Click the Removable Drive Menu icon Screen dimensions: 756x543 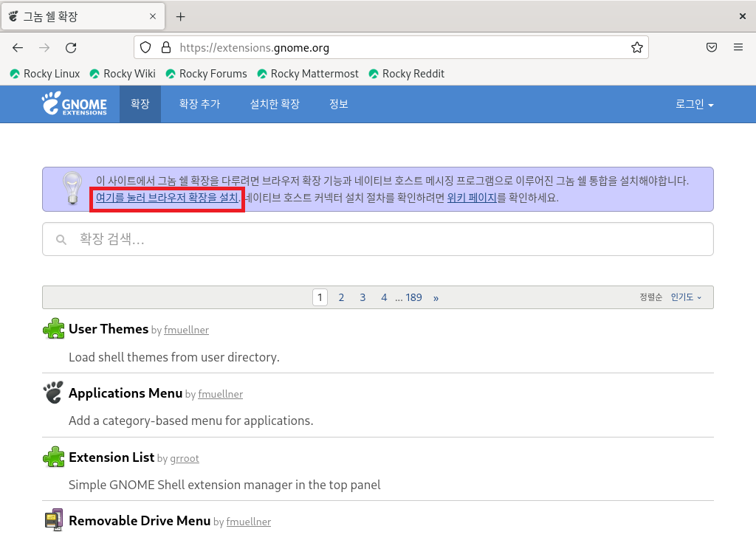[x=53, y=520]
